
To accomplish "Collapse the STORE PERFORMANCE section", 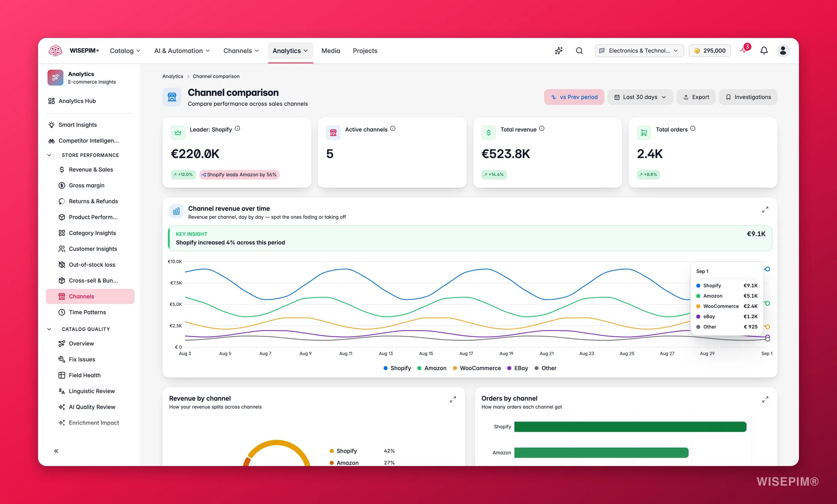I will tap(49, 155).
